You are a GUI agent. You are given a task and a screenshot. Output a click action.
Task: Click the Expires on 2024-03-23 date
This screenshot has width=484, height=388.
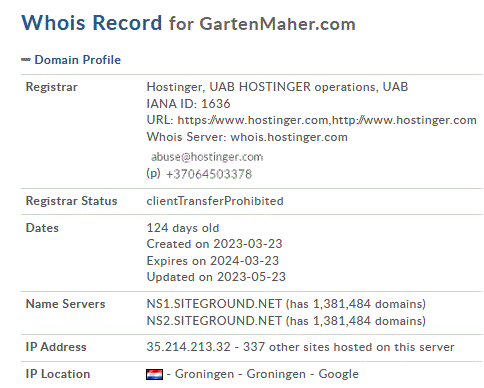[213, 261]
